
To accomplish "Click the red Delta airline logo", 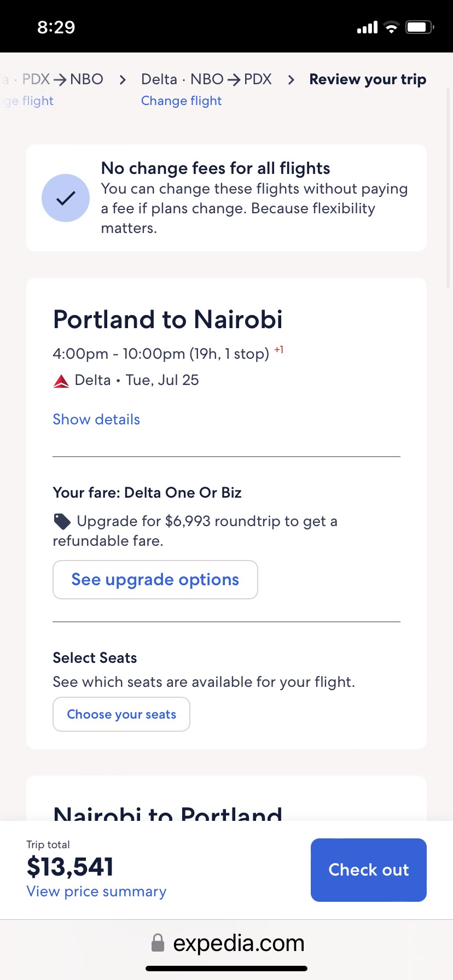I will 61,381.
